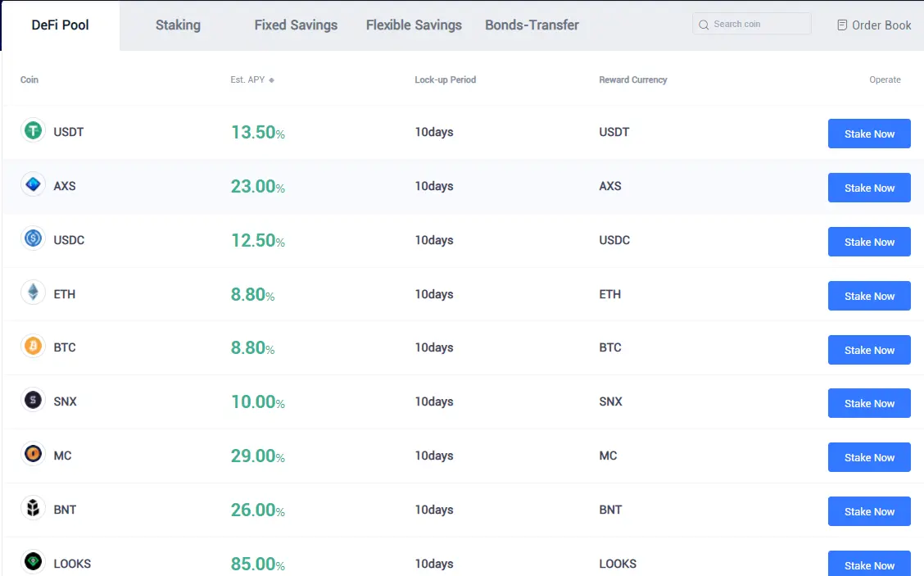Click the Lock-up Period column header
This screenshot has width=924, height=576.
click(445, 79)
